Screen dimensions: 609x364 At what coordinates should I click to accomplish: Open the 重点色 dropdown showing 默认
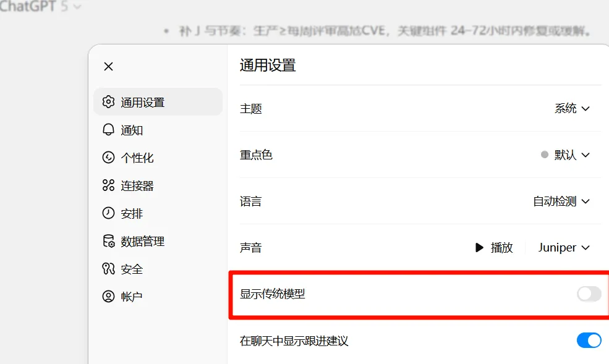566,155
